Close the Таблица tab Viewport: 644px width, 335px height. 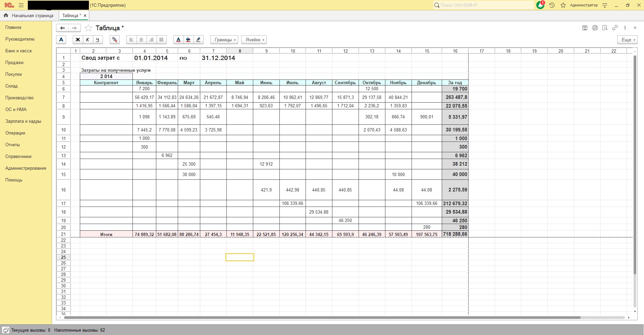(85, 15)
